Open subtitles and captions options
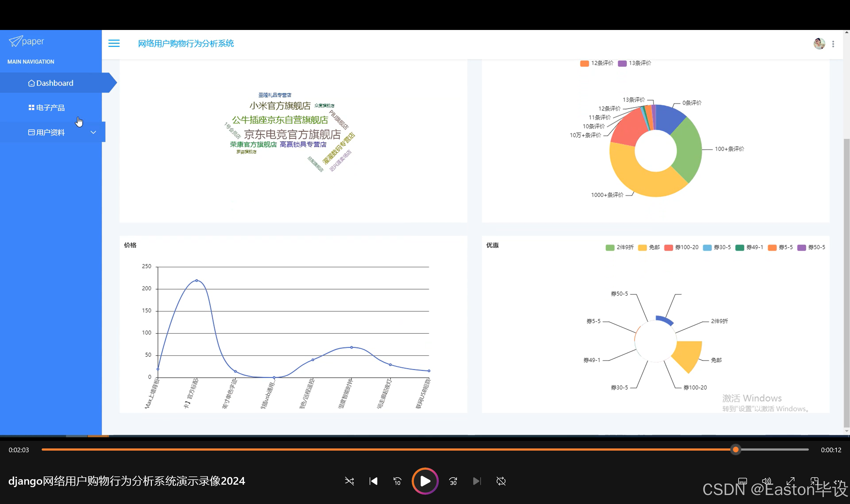The image size is (850, 504). click(x=743, y=481)
